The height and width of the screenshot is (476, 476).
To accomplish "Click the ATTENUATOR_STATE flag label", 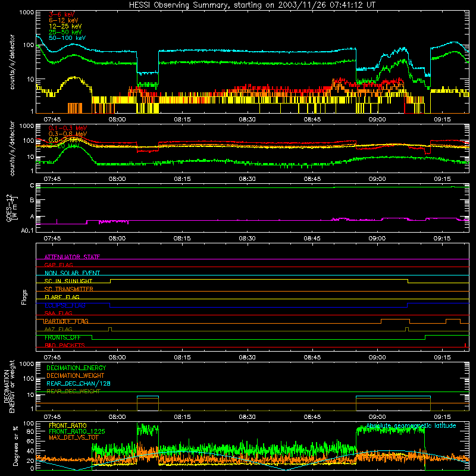I will pos(72,257).
